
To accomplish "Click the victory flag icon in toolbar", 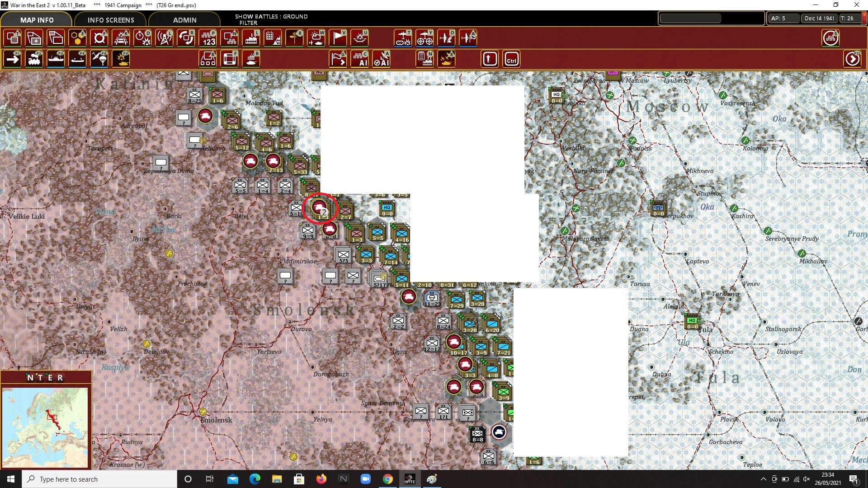I will pyautogui.click(x=338, y=38).
